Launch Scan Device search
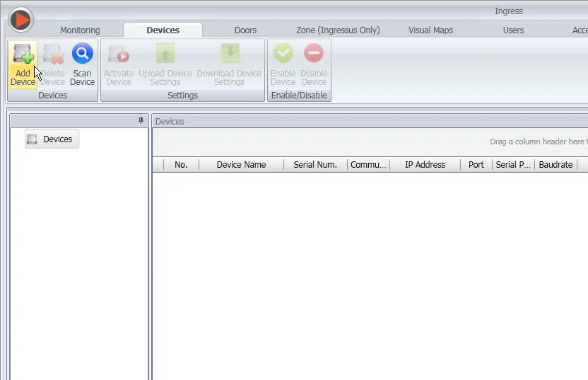Image resolution: width=588 pixels, height=380 pixels. tap(82, 64)
